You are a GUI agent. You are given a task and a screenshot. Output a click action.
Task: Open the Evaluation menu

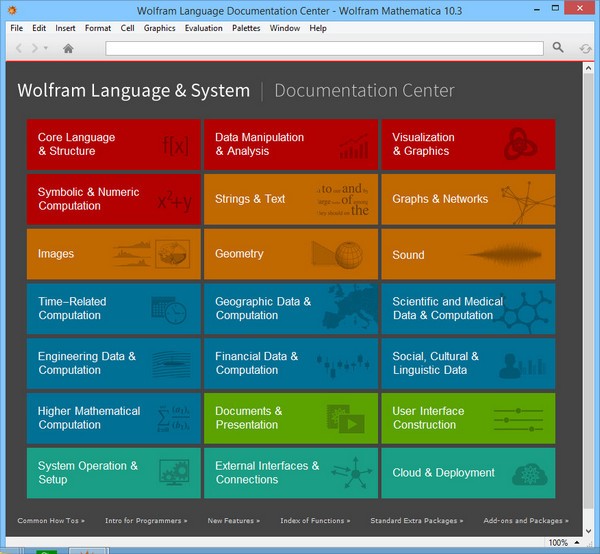pyautogui.click(x=203, y=28)
